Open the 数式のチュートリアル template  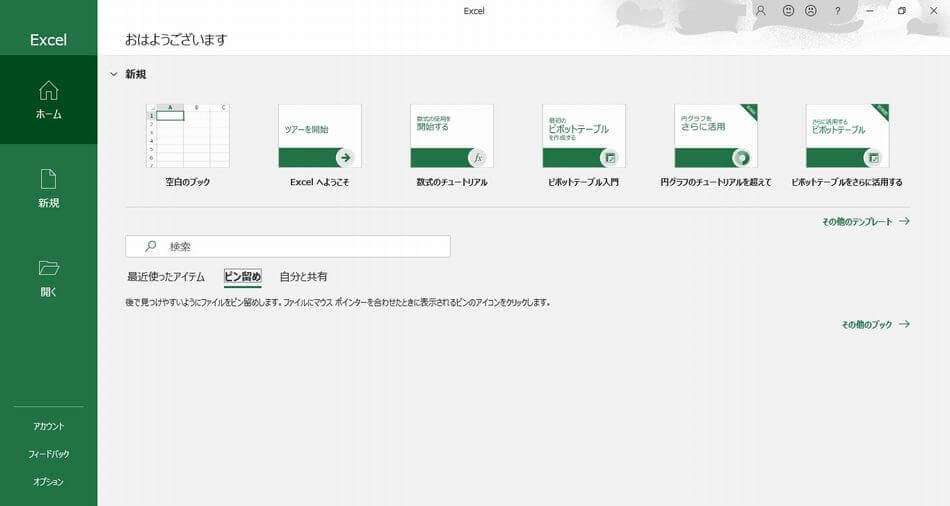tap(451, 145)
